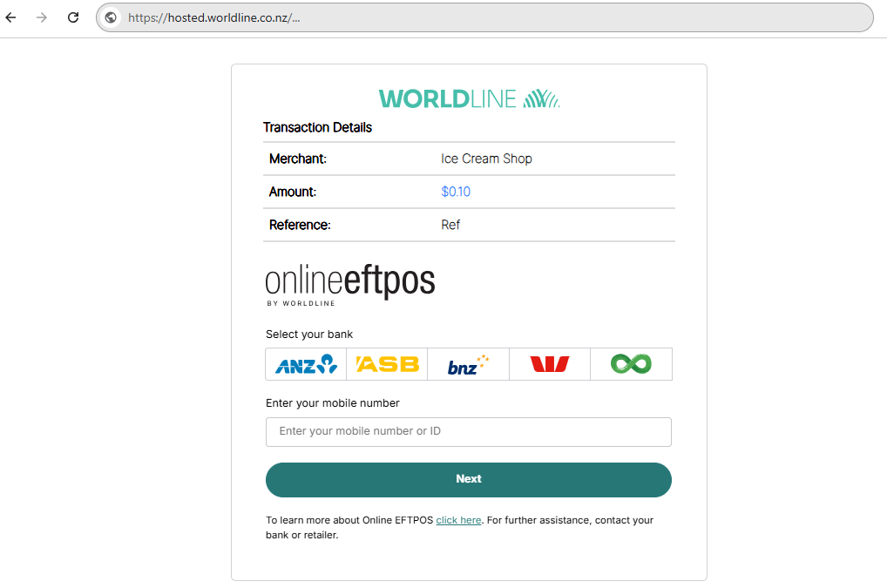This screenshot has height=588, width=887.
Task: Click the 'Merchant:' label
Action: tap(297, 159)
